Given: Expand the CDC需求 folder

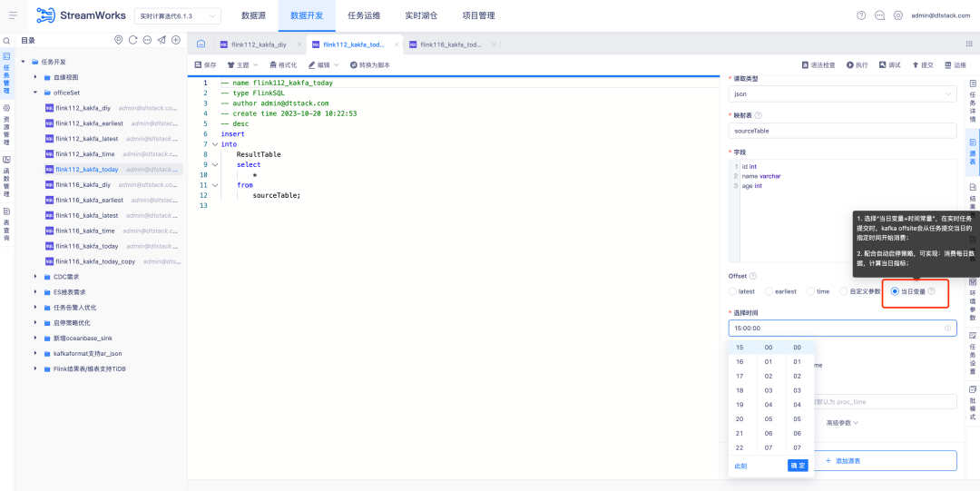Looking at the screenshot, I should click(35, 277).
